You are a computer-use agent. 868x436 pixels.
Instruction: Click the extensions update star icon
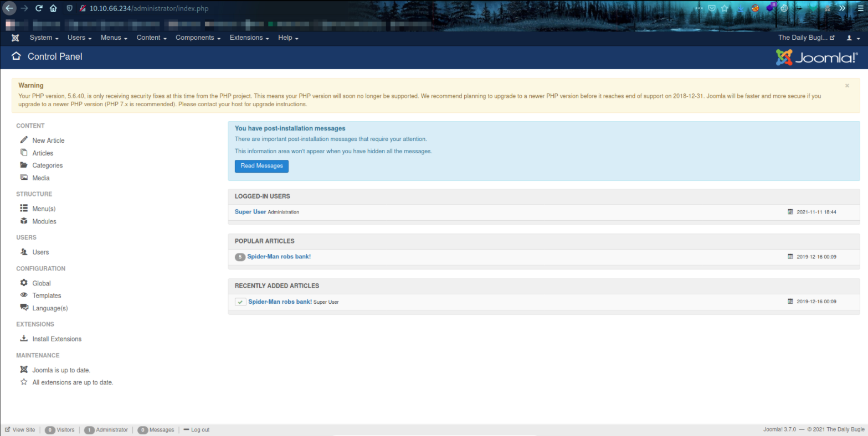pyautogui.click(x=24, y=382)
